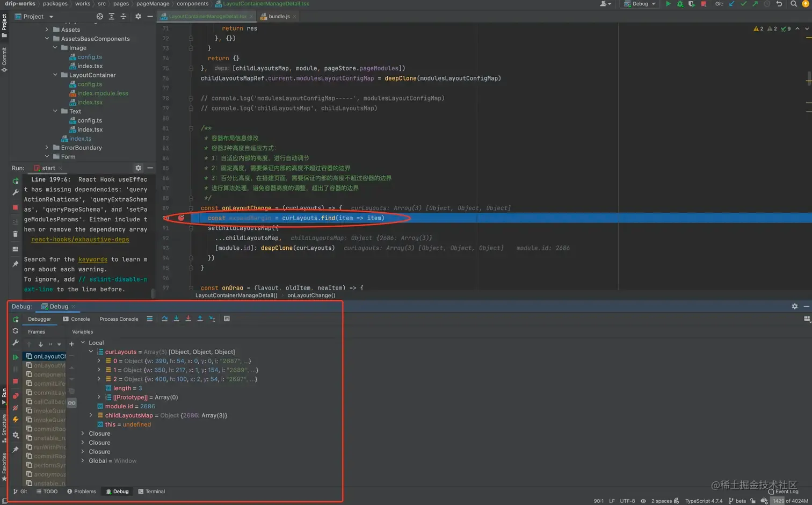Click Force Step Into red arrow icon
Image resolution: width=812 pixels, height=505 pixels.
[188, 319]
